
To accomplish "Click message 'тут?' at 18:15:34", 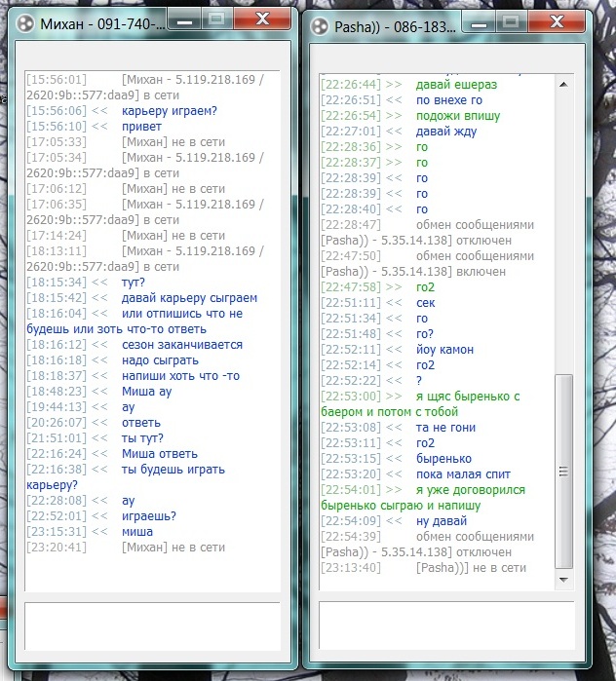I will click(x=133, y=283).
